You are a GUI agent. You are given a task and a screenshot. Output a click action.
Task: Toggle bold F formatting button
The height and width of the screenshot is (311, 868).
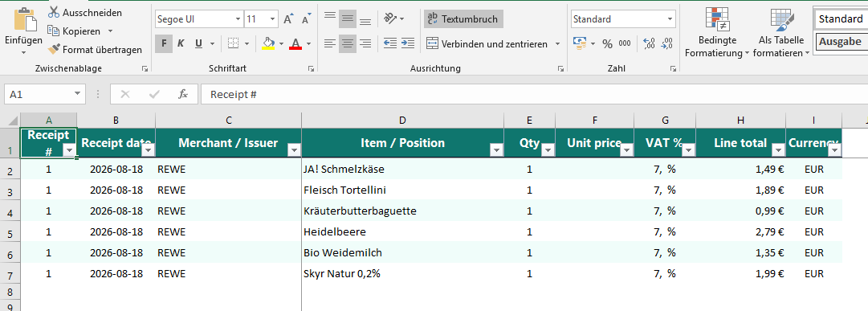pyautogui.click(x=164, y=43)
